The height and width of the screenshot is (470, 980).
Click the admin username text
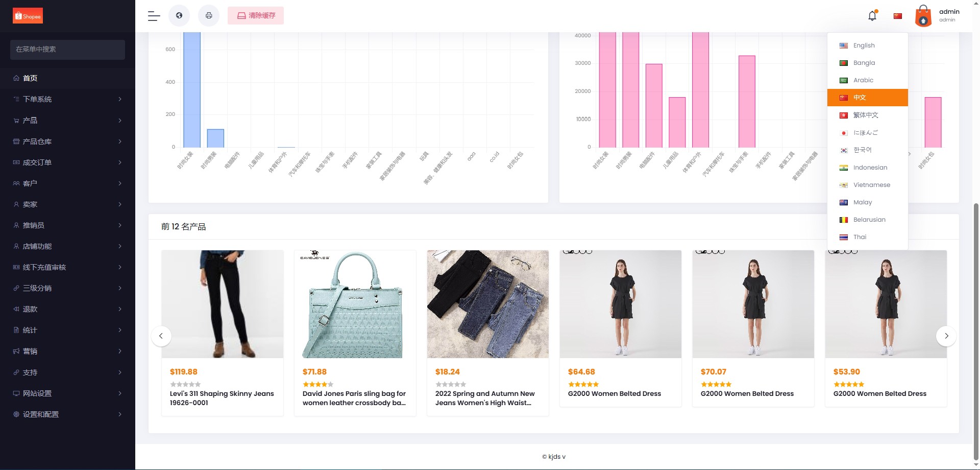[949, 12]
